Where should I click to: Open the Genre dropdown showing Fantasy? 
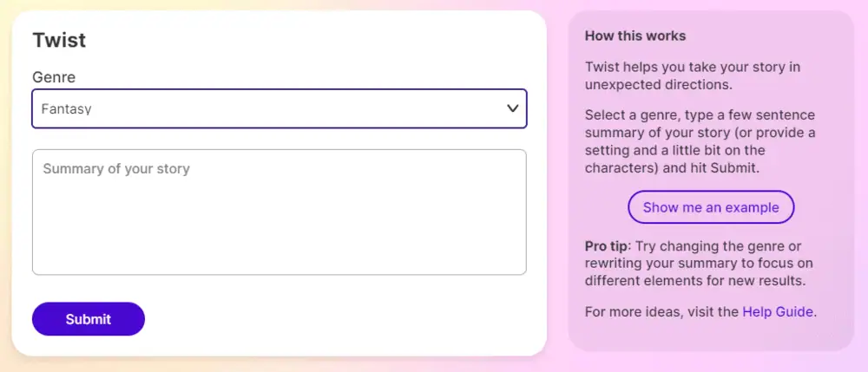[279, 109]
